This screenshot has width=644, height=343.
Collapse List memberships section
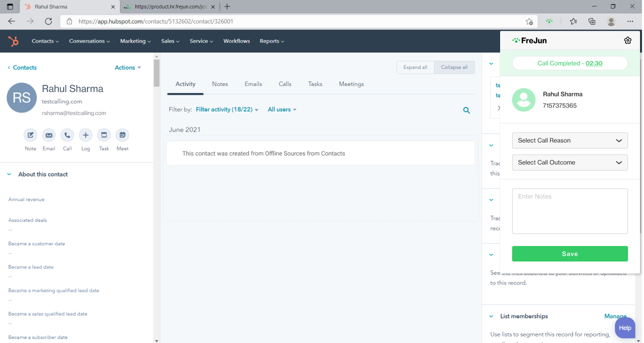[x=492, y=316]
